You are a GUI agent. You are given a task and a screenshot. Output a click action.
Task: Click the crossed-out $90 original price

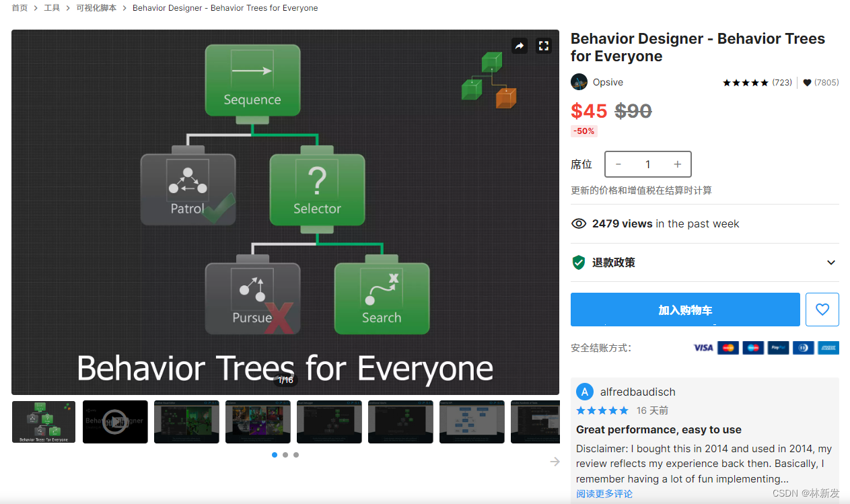click(x=633, y=111)
